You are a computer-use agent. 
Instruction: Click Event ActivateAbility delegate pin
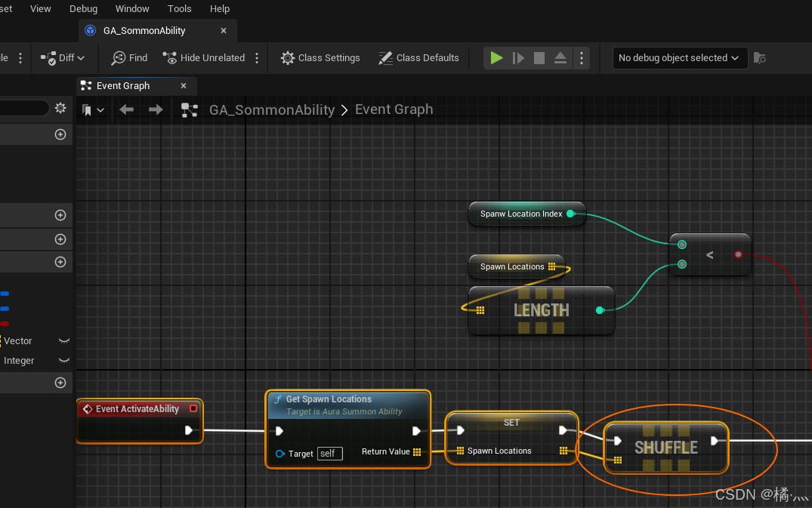[193, 408]
